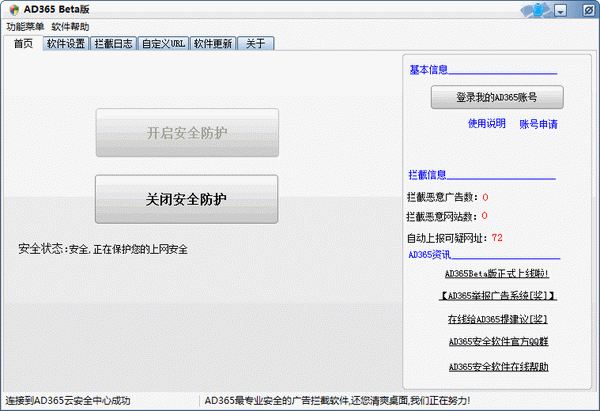The image size is (600, 411).
Task: Click the 拦截恶意网站数 count value
Action: coord(484,216)
